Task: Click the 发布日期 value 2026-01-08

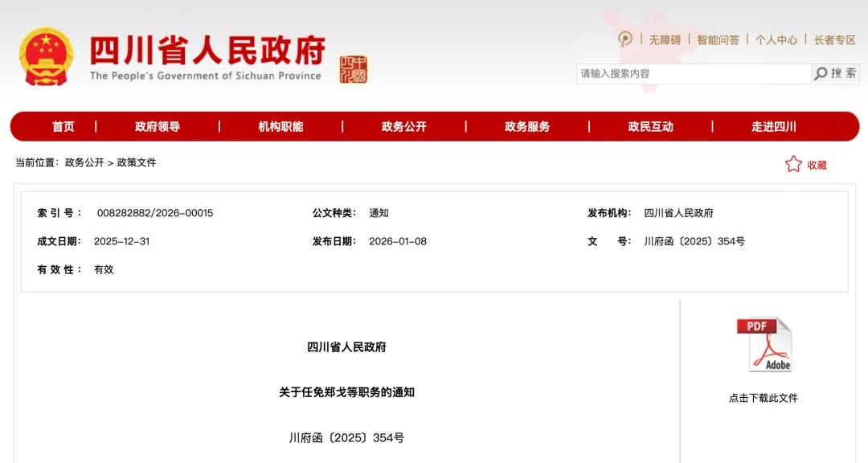Action: (398, 241)
